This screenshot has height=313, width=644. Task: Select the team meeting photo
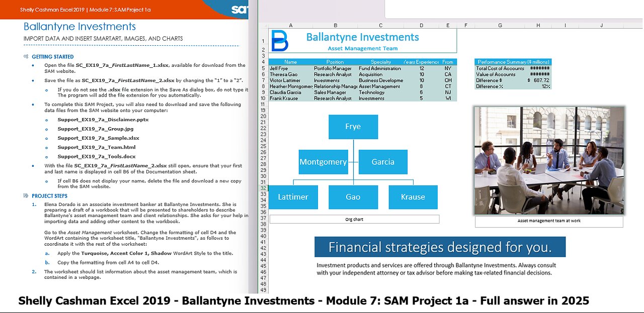(549, 160)
